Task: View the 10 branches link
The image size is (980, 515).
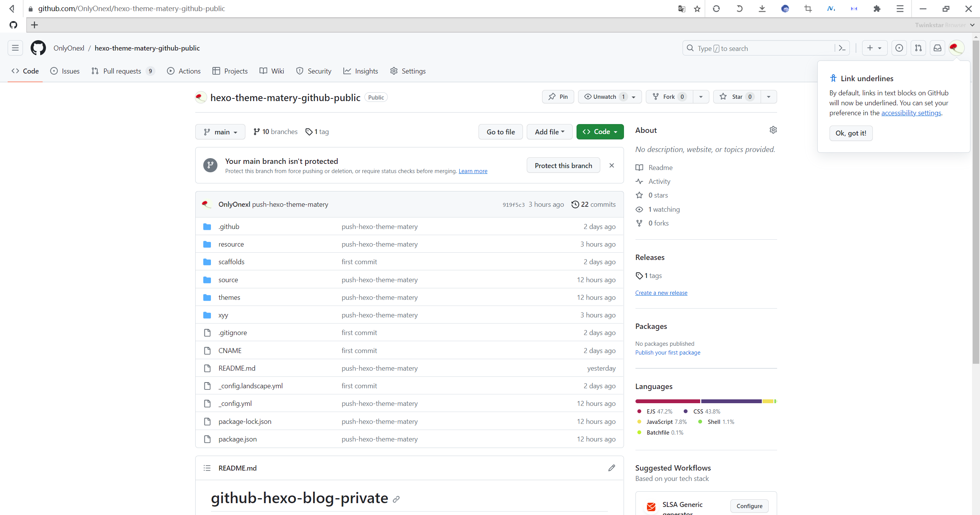Action: (x=275, y=132)
